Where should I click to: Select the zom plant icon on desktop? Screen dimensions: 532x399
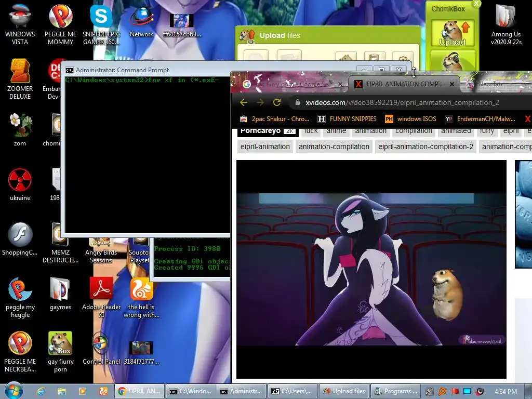[20, 129]
